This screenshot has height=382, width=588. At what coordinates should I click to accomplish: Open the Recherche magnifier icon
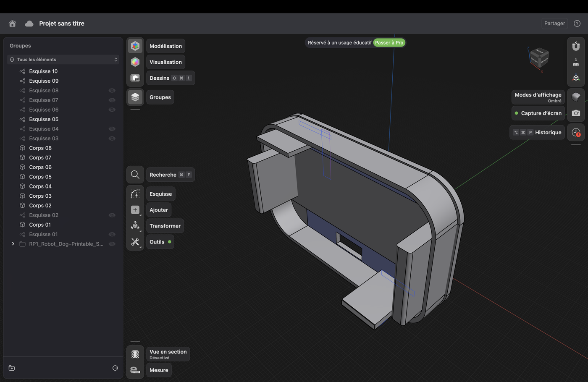[x=135, y=175]
